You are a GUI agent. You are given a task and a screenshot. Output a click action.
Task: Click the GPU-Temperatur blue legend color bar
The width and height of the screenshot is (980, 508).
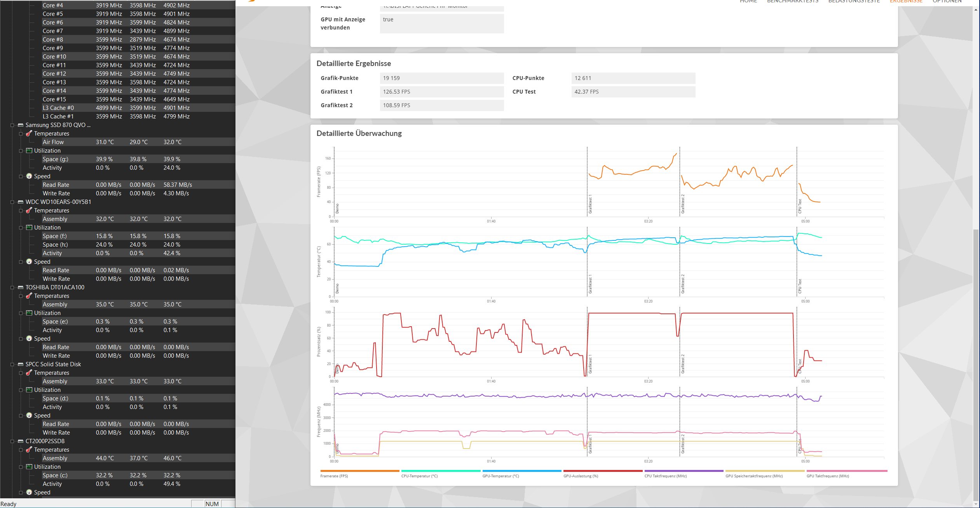coord(521,471)
